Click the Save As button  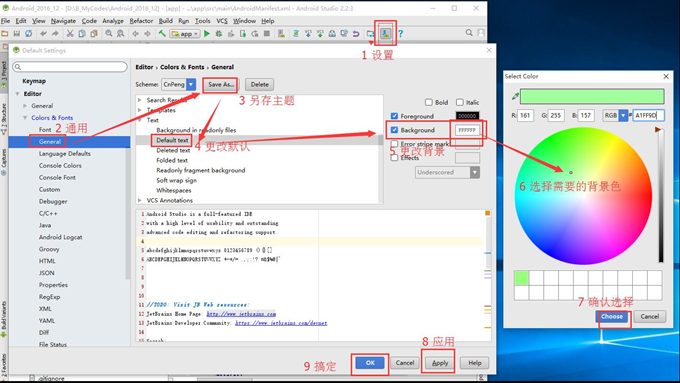click(221, 84)
